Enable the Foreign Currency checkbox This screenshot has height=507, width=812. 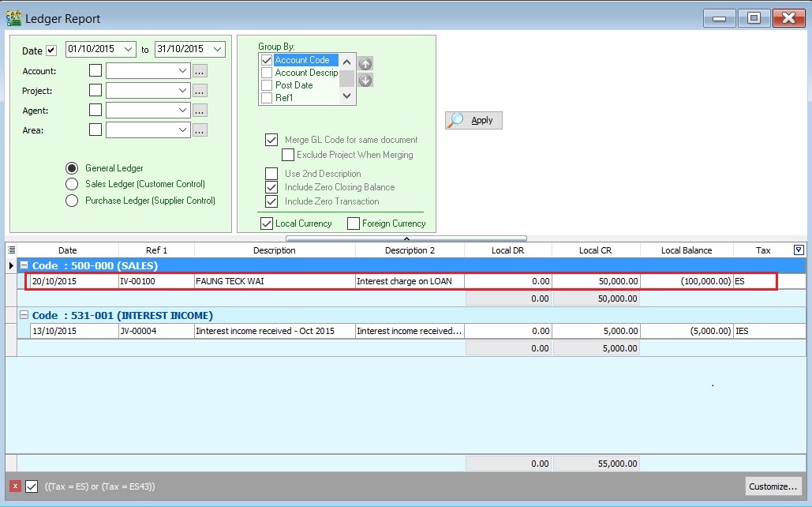tap(354, 223)
